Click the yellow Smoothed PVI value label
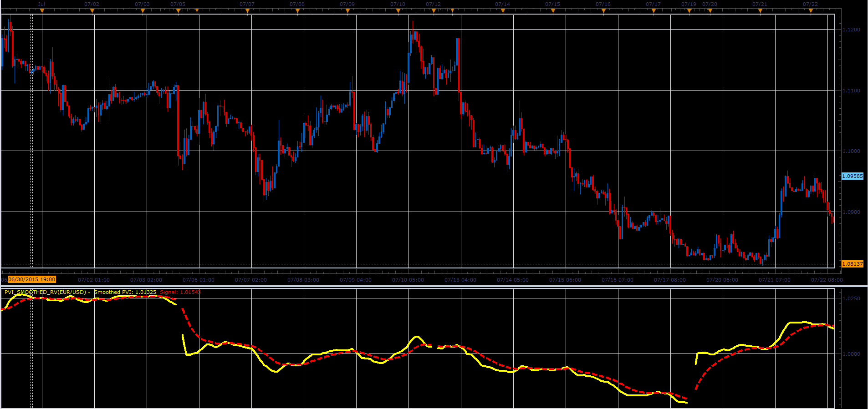The image size is (868, 409). 125,292
